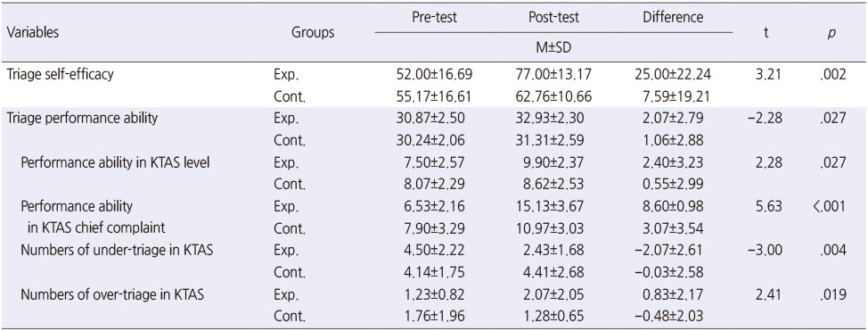
Task: Select the 25.00±22.24 difference value
Action: 673,75
